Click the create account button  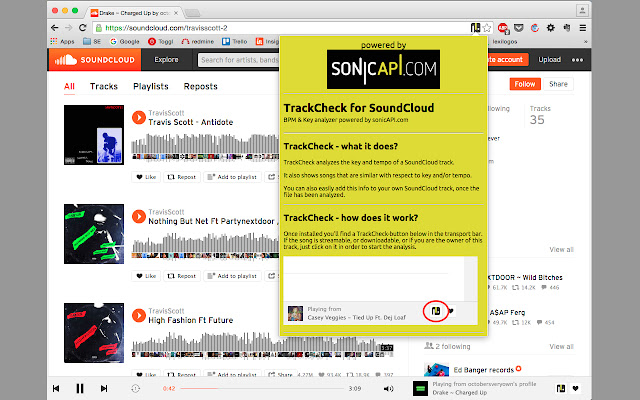[x=508, y=60]
